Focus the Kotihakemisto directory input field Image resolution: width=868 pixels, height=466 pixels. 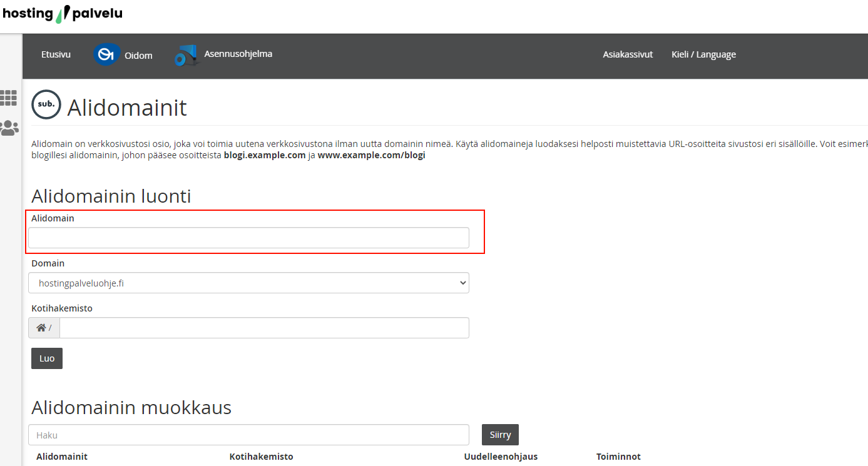(263, 328)
